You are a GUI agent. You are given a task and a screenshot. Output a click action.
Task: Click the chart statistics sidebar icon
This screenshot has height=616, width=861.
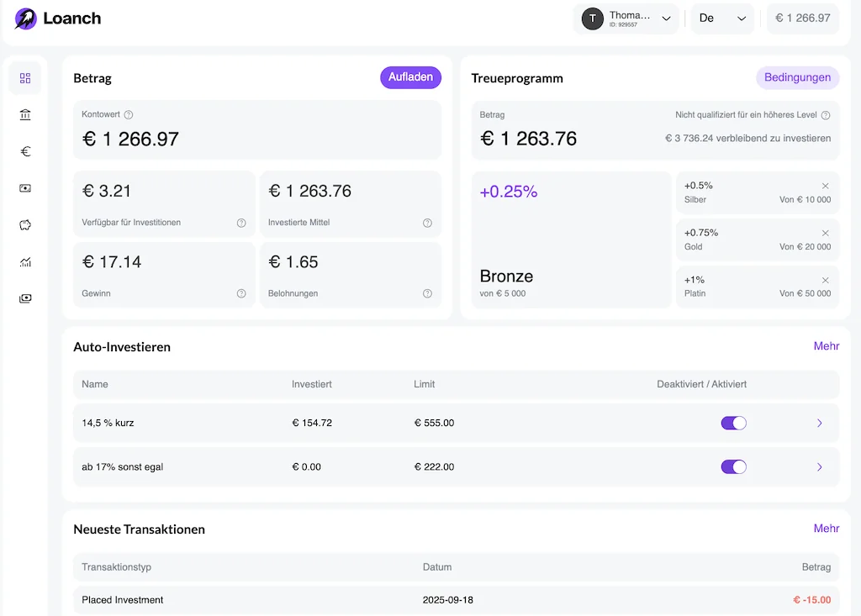pos(25,262)
